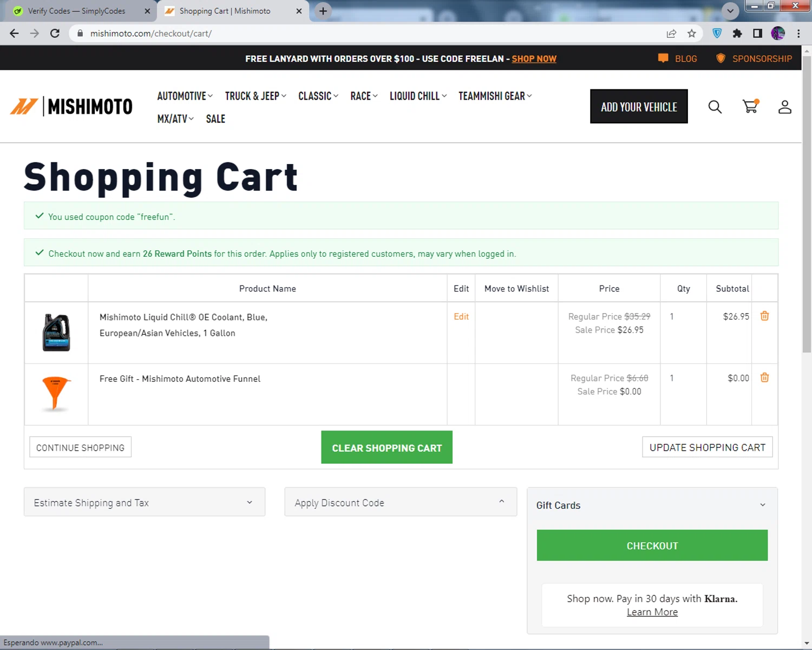Image resolution: width=812 pixels, height=650 pixels.
Task: Click the Move to Wishlist column header
Action: (x=516, y=289)
